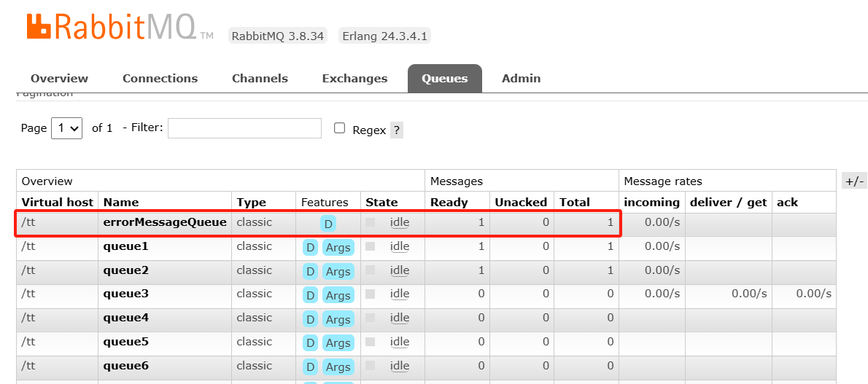Click the Regex help question mark
Screen dimensions: 868x384
[x=397, y=130]
